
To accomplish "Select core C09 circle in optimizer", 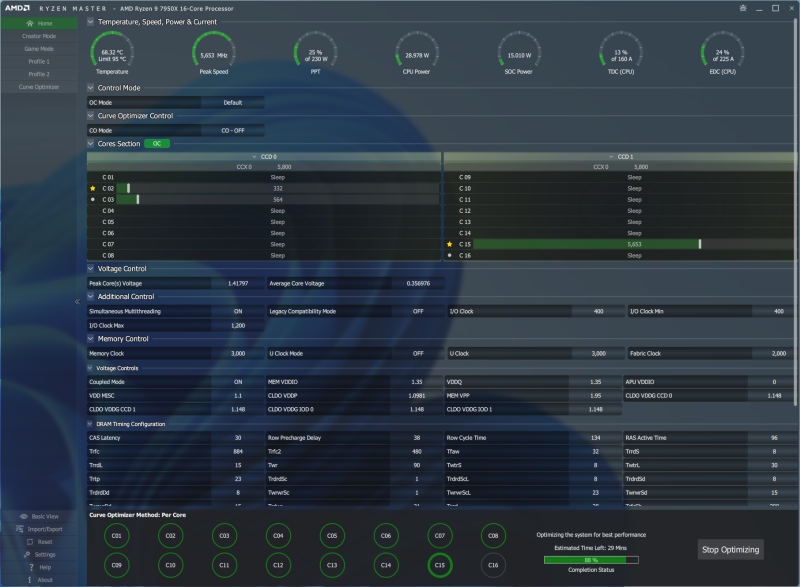I will click(117, 565).
